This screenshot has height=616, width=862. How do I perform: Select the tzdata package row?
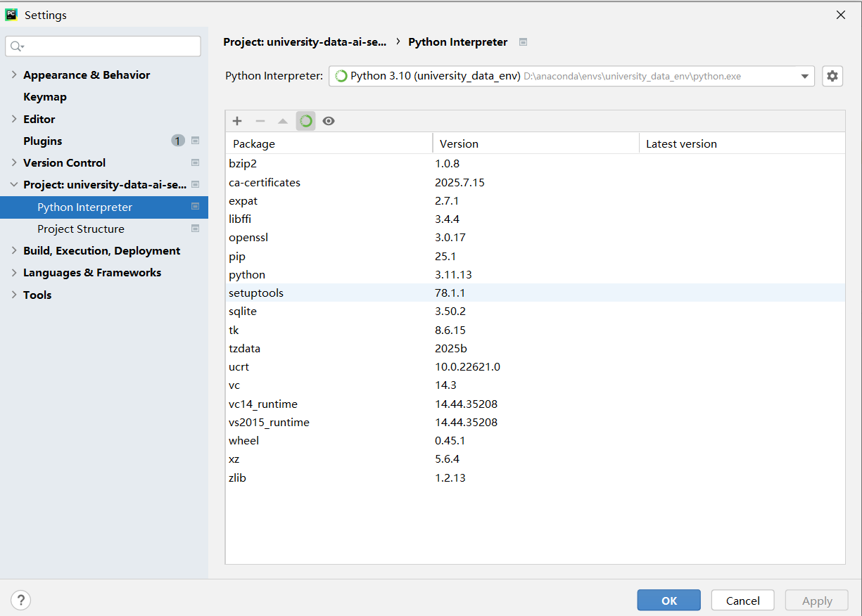pyautogui.click(x=535, y=348)
